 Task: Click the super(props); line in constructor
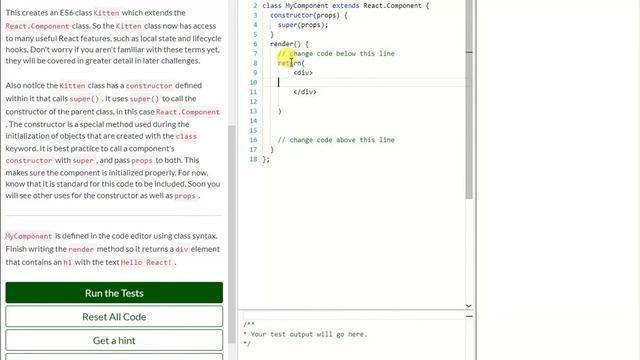[303, 25]
